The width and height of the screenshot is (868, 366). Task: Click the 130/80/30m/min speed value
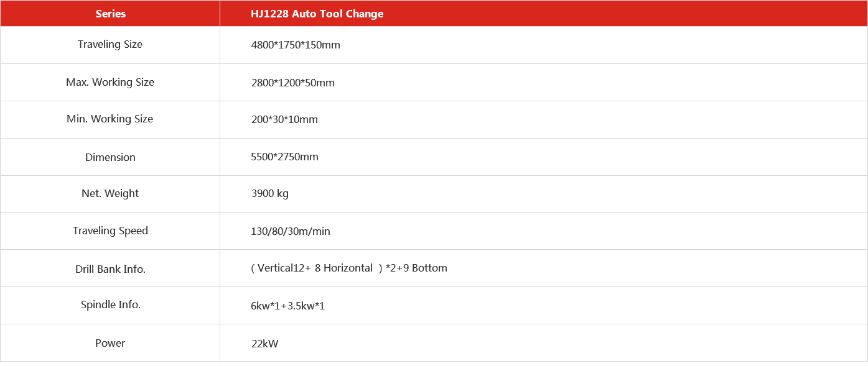290,231
